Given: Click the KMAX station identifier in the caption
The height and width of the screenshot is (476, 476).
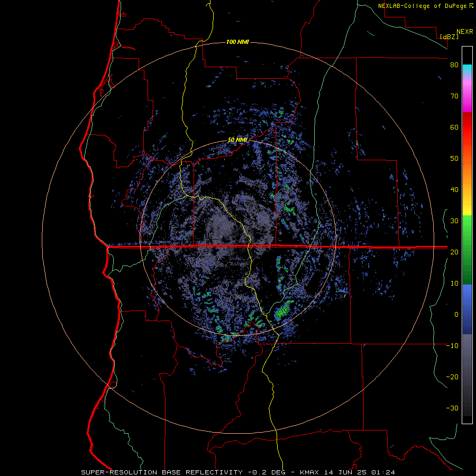Looking at the screenshot, I should pos(309,472).
